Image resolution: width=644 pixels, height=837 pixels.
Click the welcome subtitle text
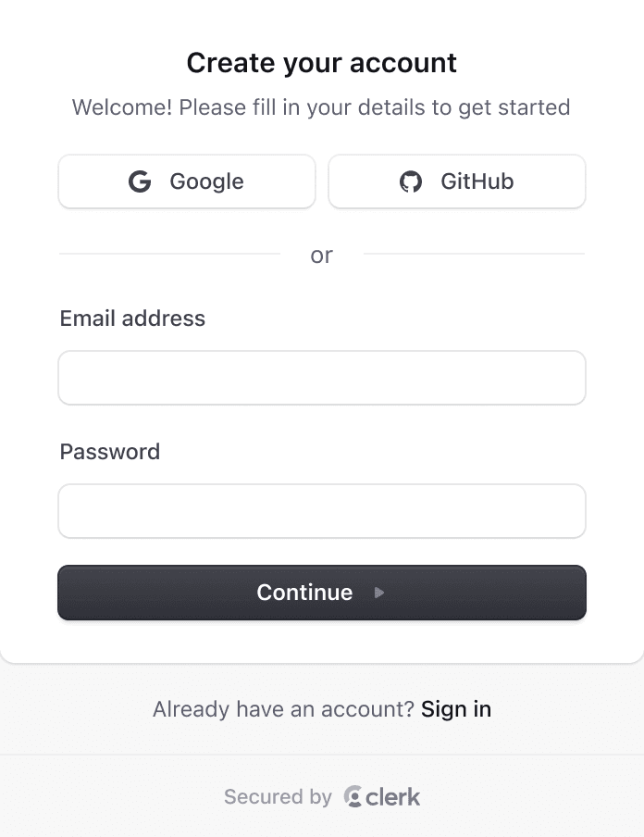pyautogui.click(x=321, y=107)
